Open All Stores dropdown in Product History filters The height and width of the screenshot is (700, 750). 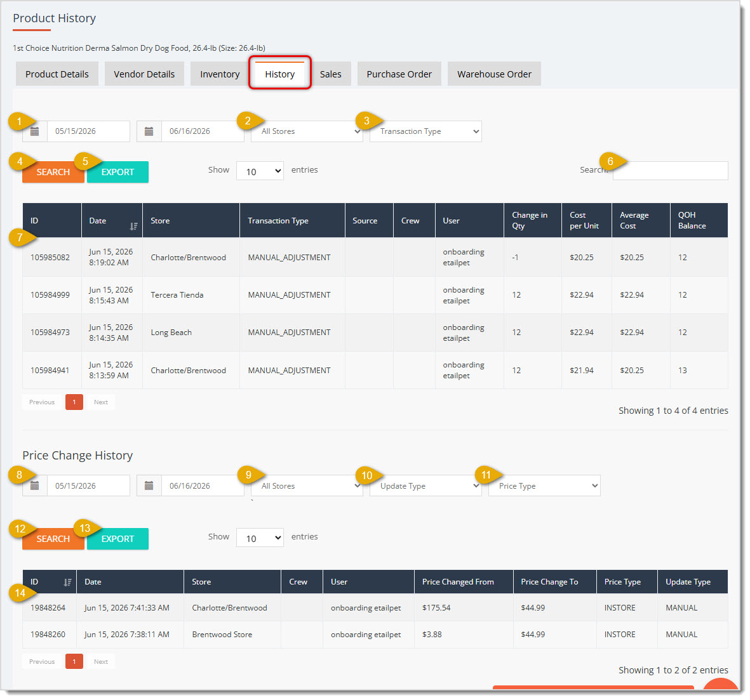(307, 131)
